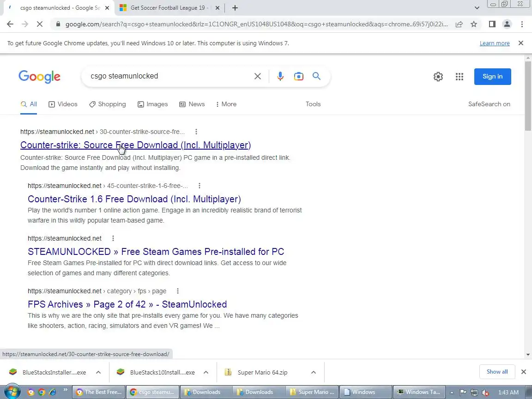Open options for Counter-strike Source result
This screenshot has width=532, height=399.
point(196,132)
